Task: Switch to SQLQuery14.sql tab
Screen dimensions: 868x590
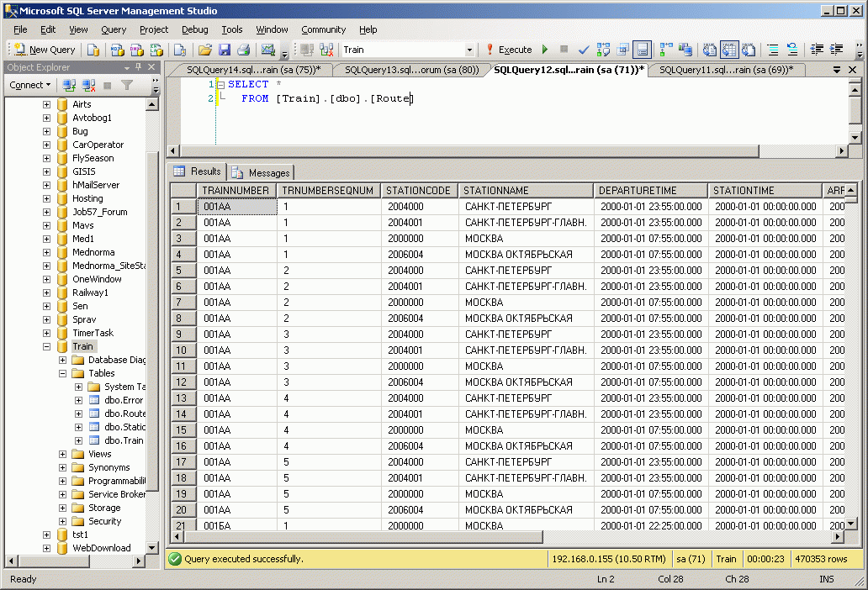Action: click(x=253, y=70)
